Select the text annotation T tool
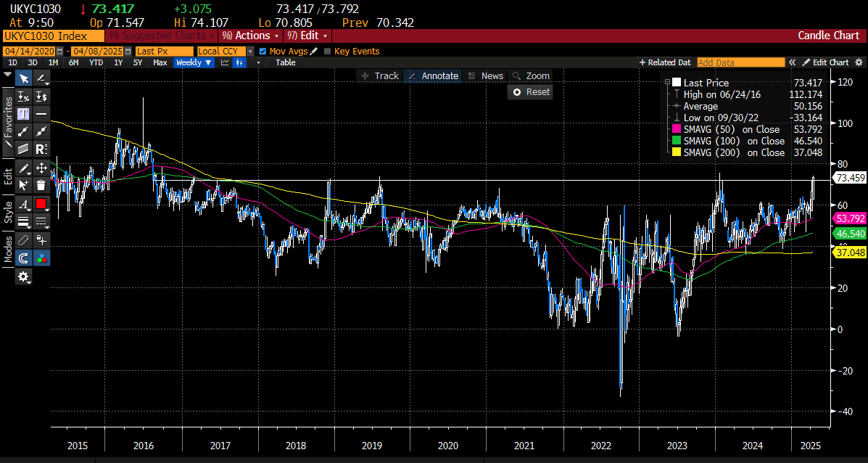 tap(24, 114)
